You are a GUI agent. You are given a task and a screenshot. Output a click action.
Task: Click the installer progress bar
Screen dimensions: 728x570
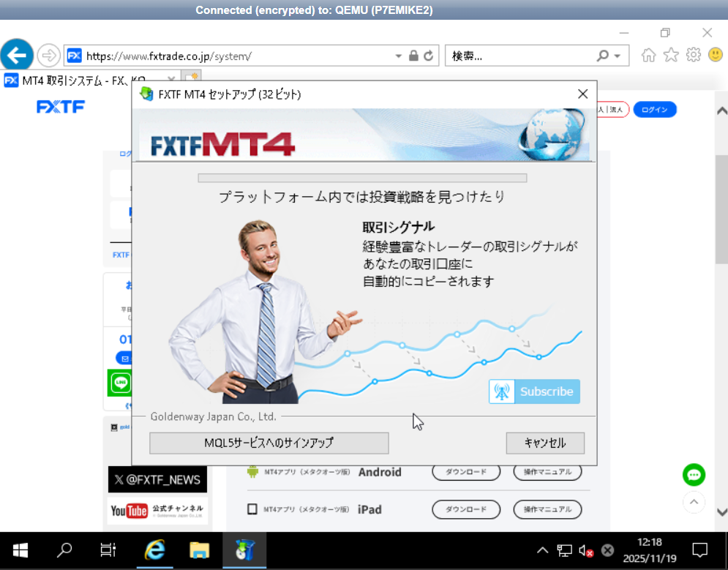coord(363,177)
